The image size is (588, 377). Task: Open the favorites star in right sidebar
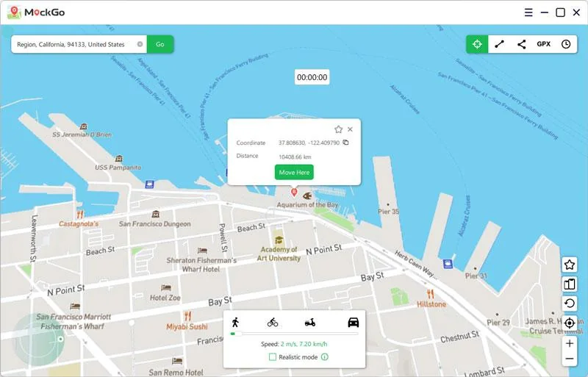tap(570, 265)
